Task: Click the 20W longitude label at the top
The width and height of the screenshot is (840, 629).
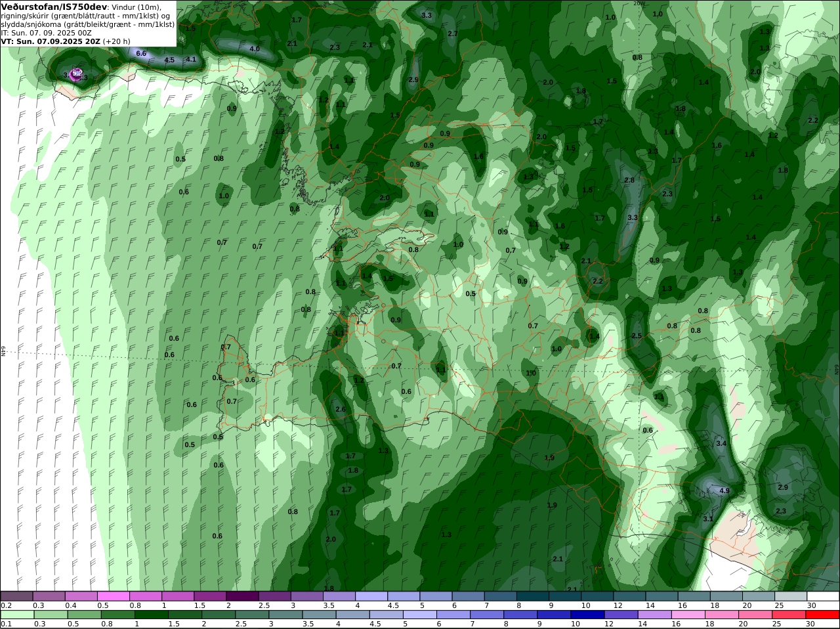Action: coord(639,3)
